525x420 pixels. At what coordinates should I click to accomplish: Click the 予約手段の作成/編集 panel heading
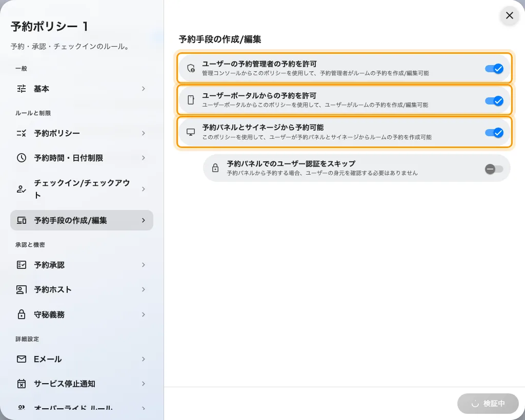coord(219,39)
